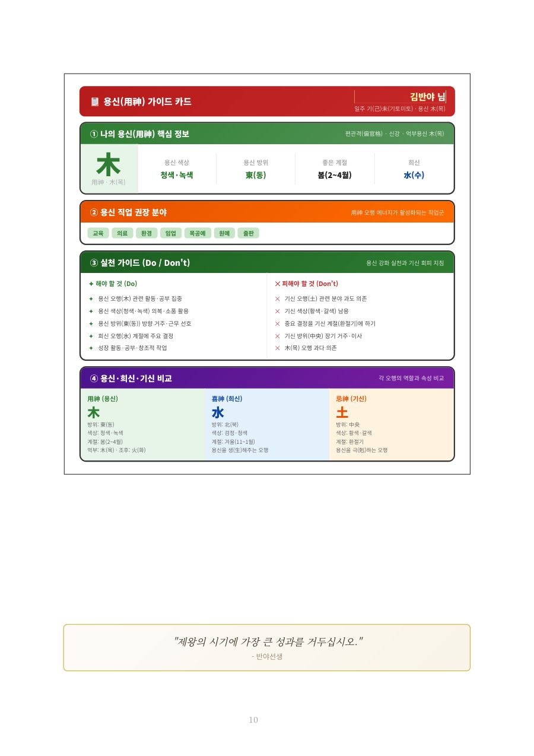Click the 봄(2~4월) season value
Screen dimensions: 534x756
click(x=335, y=175)
